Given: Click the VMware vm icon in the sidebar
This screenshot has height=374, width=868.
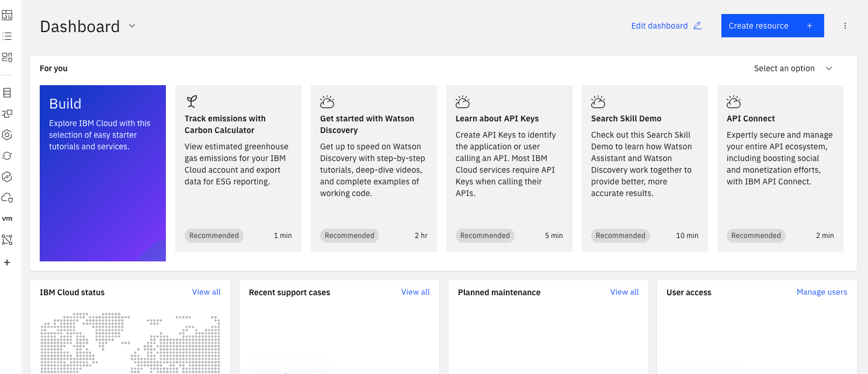Looking at the screenshot, I should tap(7, 218).
